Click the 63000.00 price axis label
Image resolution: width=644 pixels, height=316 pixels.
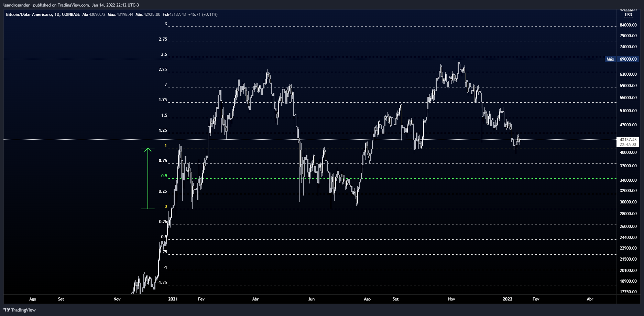[628, 74]
